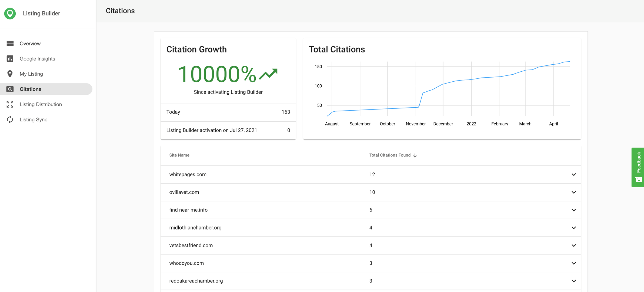Select the Citations menu item

(46, 89)
